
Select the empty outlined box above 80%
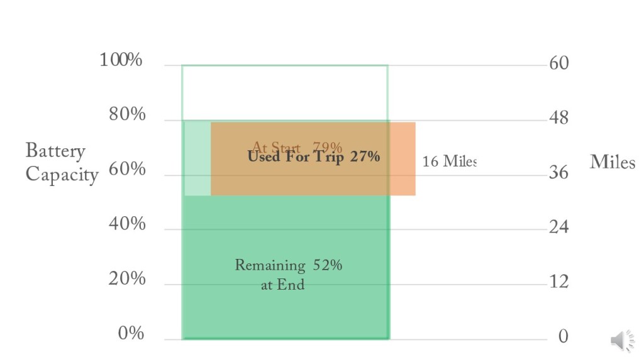(x=285, y=92)
